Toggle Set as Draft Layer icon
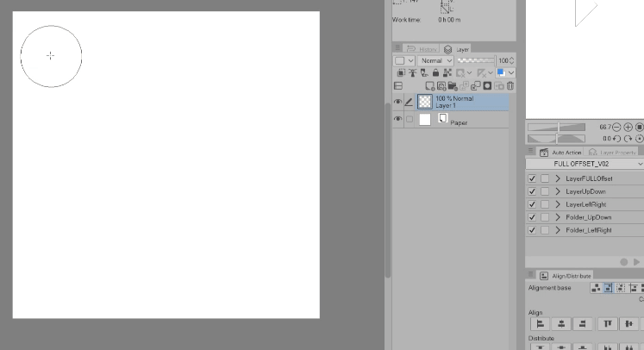This screenshot has height=350, width=644. click(424, 72)
